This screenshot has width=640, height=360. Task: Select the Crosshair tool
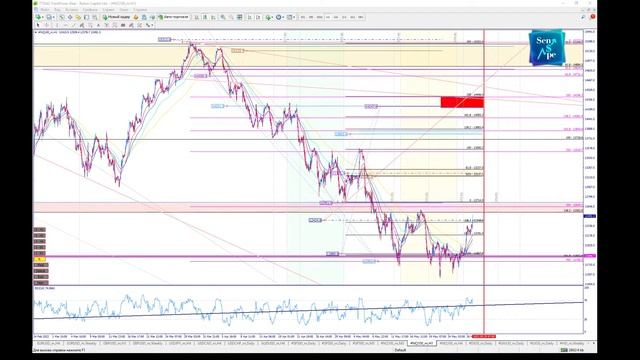point(47,25)
